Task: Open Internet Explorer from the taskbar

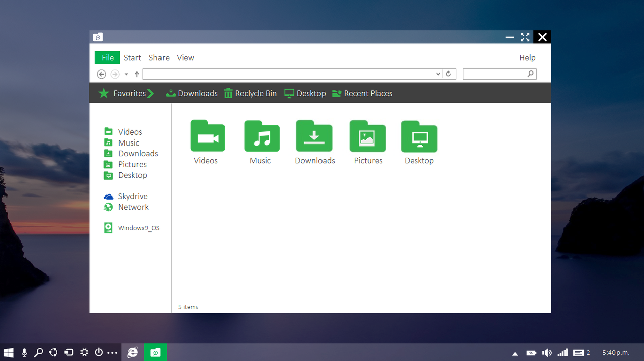Action: pos(133,352)
